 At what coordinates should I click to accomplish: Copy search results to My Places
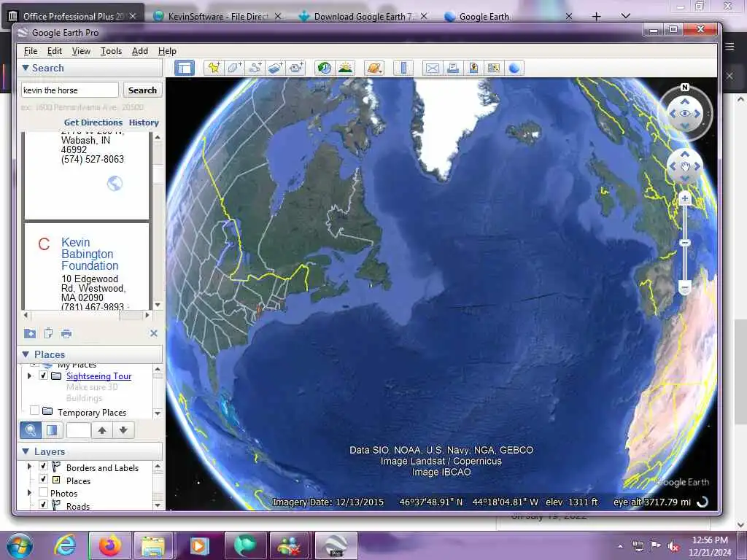[x=30, y=333]
